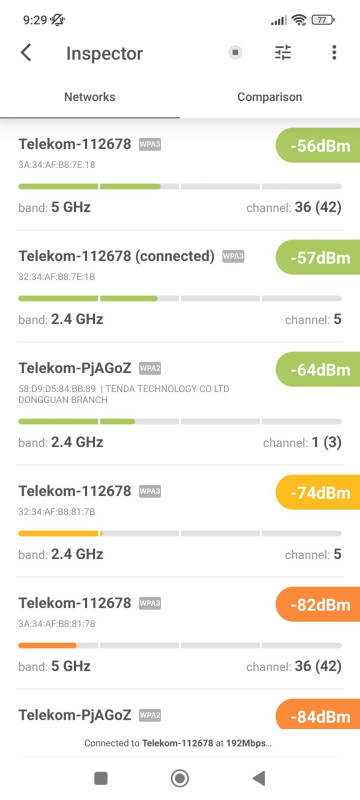
Task: Stop scanning with the stop icon
Action: (235, 52)
